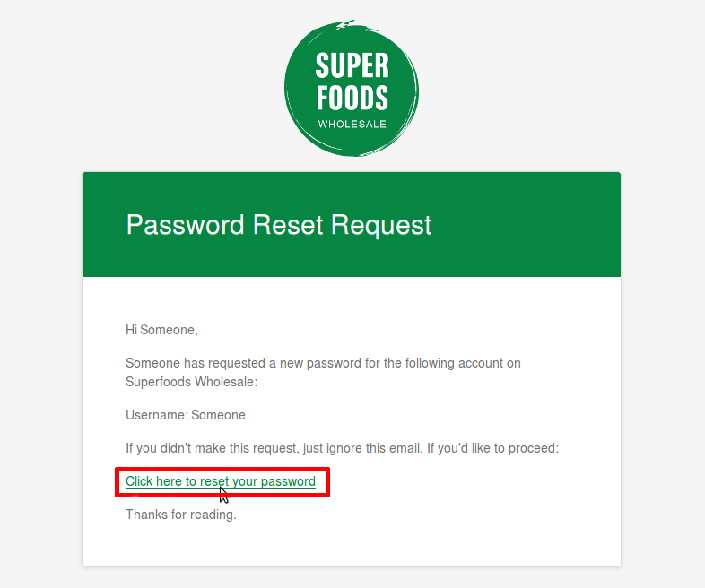
Task: Click the word 'reset' in the green link
Action: point(213,481)
